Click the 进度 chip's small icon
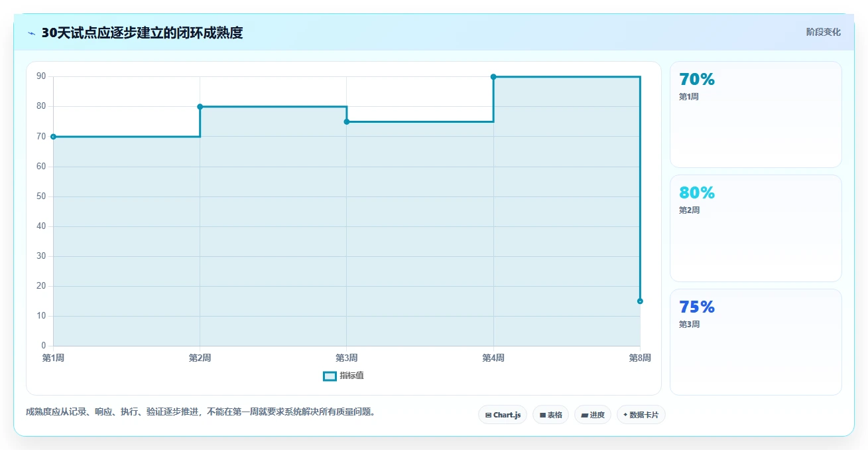Screen dimensions: 868x450 (584, 415)
